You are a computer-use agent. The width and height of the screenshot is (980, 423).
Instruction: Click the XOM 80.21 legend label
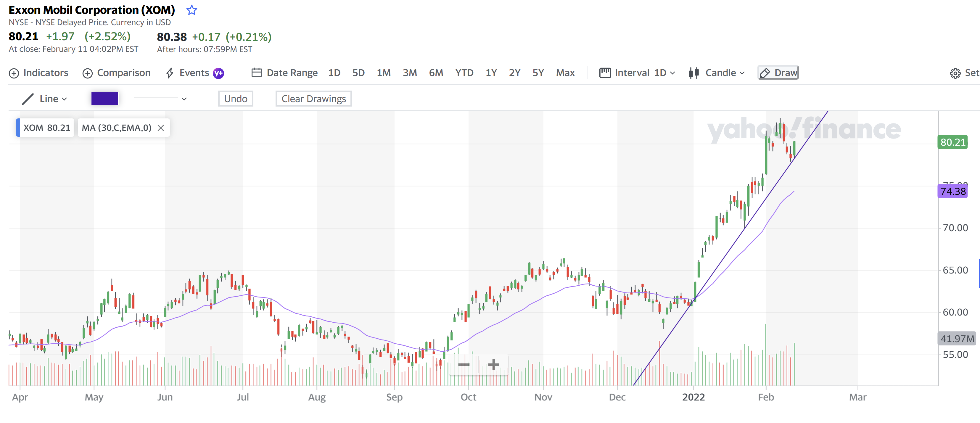46,128
